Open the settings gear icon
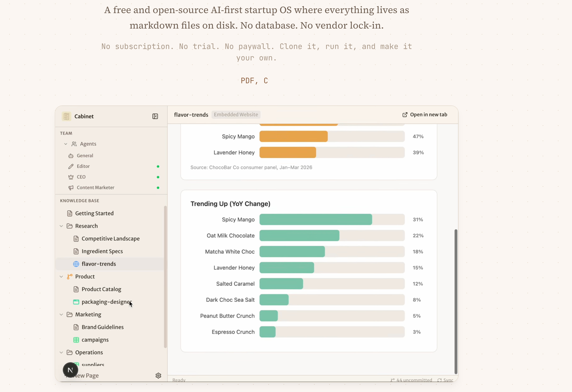Screen dimensions: 572x392 click(158, 376)
